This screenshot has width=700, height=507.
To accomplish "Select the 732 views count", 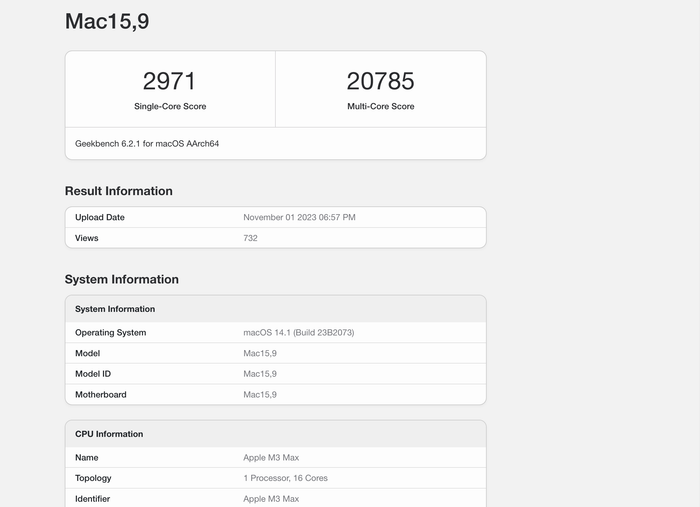I will [250, 238].
